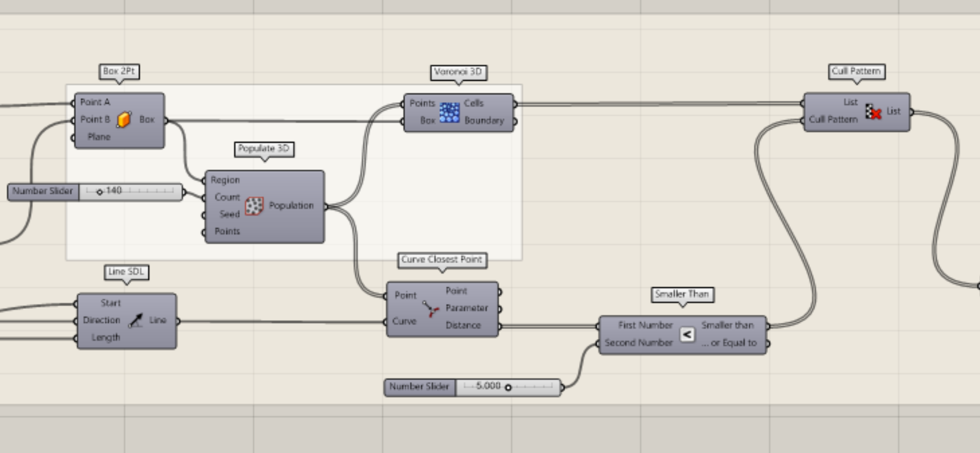Screen dimensions: 980x453
Task: Select the Cull Pattern red X icon
Action: [873, 111]
